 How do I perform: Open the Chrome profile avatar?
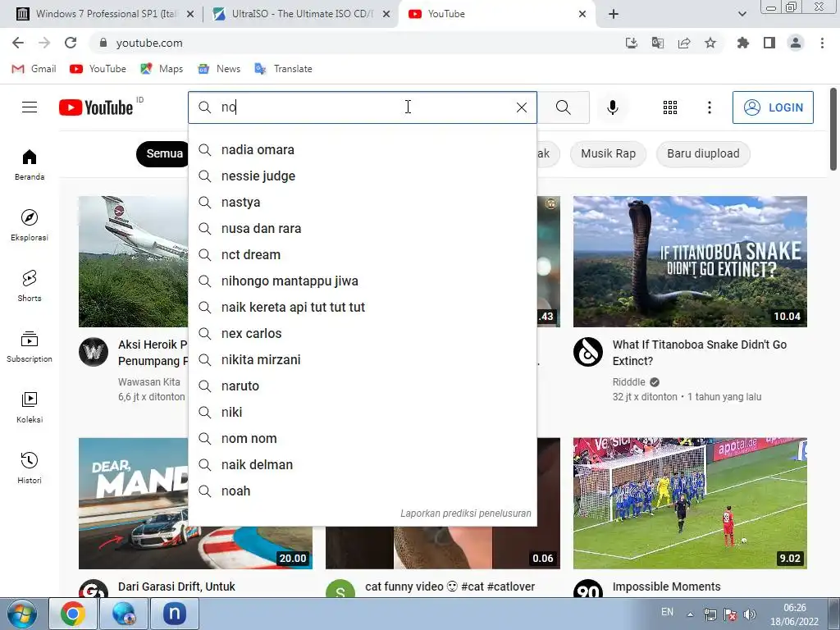[796, 43]
